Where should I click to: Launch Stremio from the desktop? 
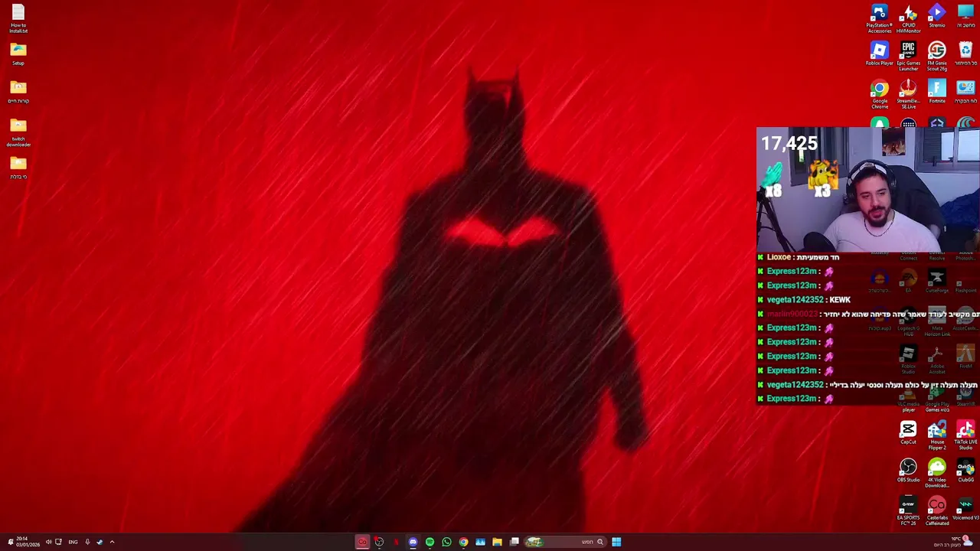937,17
